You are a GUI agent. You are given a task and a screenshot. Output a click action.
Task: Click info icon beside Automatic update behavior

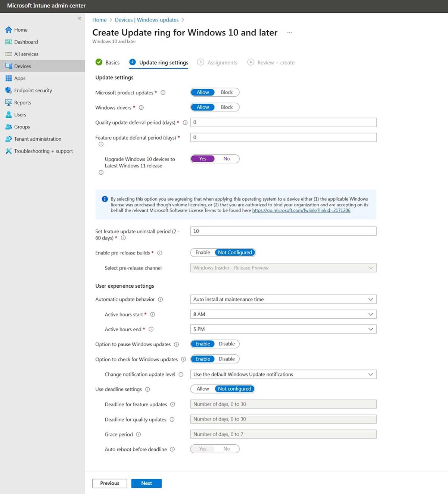(161, 300)
